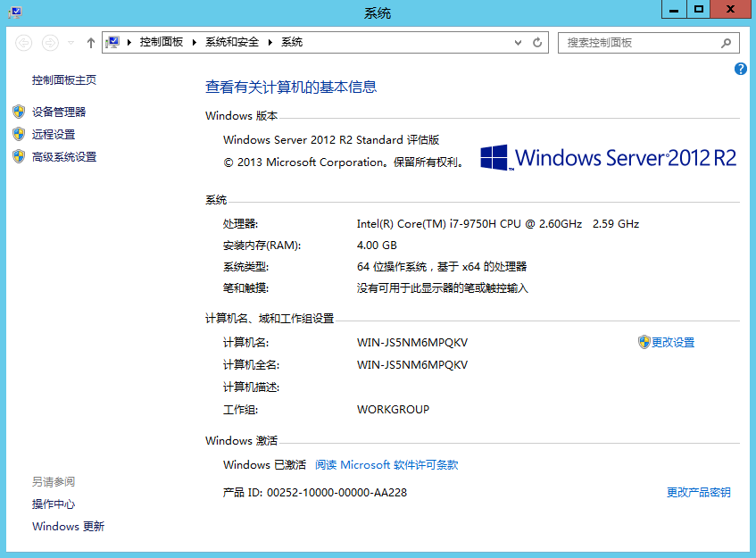
Task: Expand the chevron before 控制面板 breadcrumb
Action: click(129, 43)
